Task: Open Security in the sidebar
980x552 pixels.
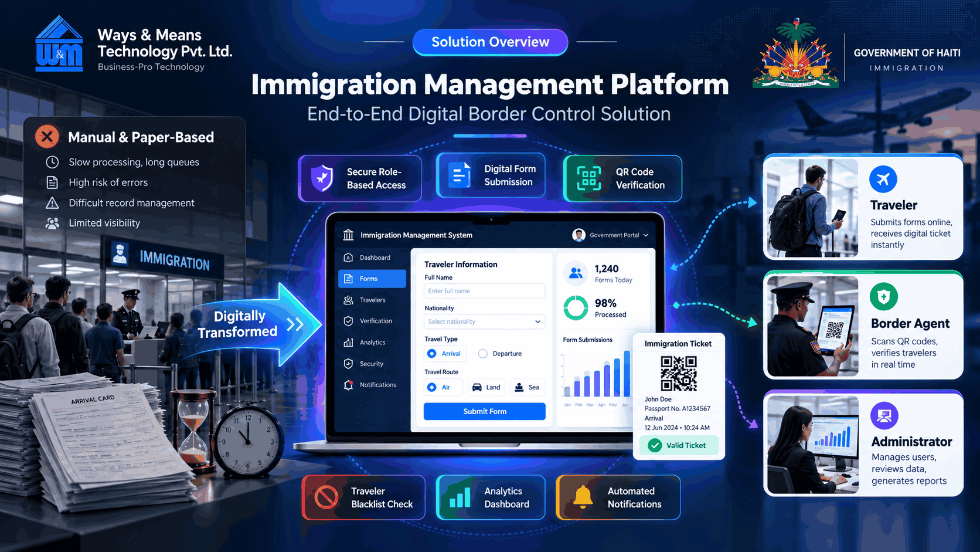Action: point(372,364)
